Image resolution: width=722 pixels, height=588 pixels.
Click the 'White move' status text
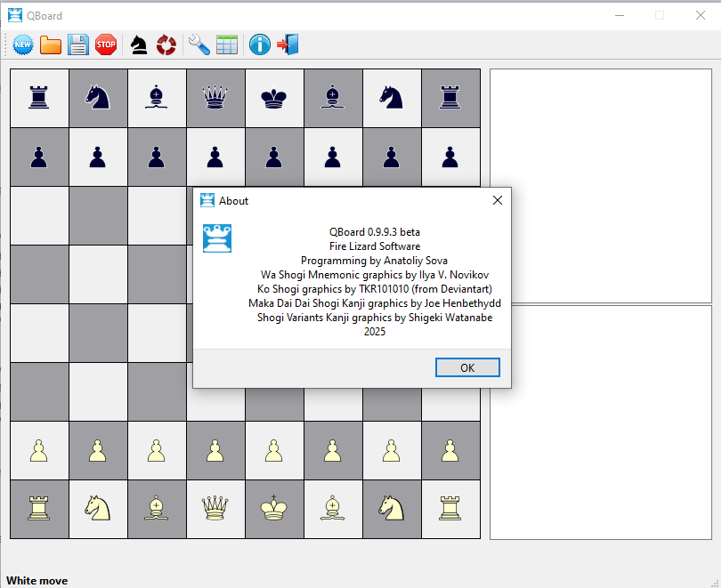(x=37, y=581)
